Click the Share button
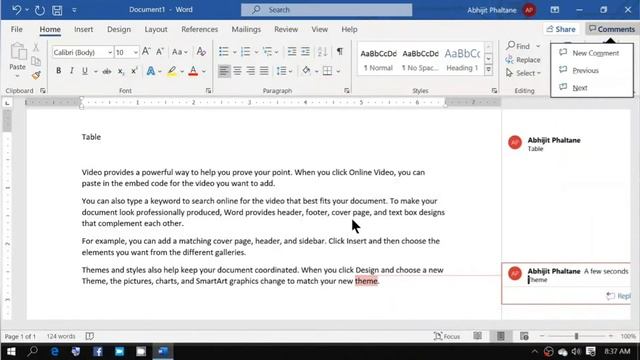640x360 pixels. (x=561, y=29)
